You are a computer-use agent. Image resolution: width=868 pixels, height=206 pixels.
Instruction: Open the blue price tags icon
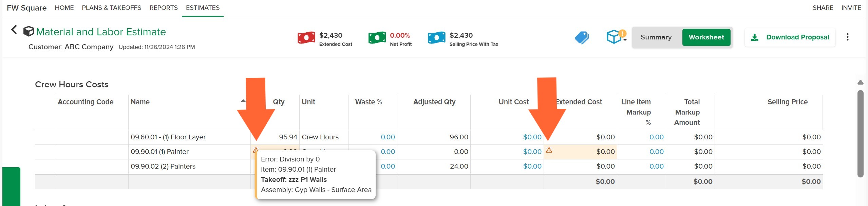(582, 38)
